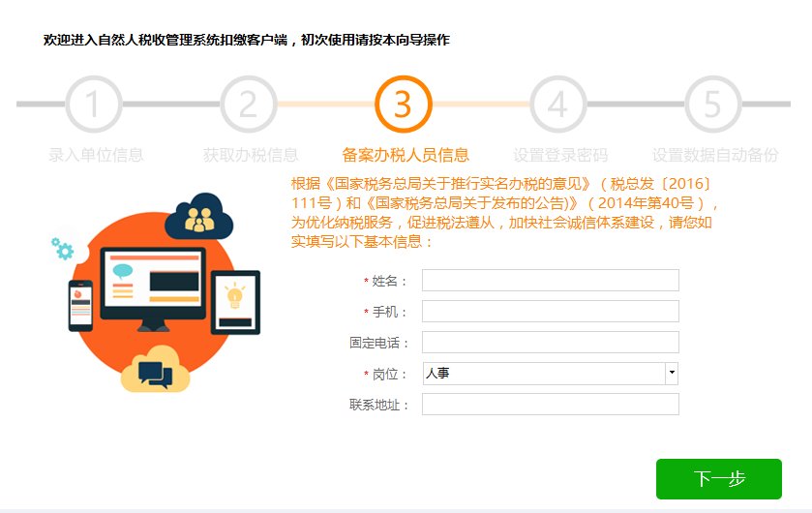Click the tablet lightbulb illustration
This screenshot has width=812, height=513.
coord(235,302)
